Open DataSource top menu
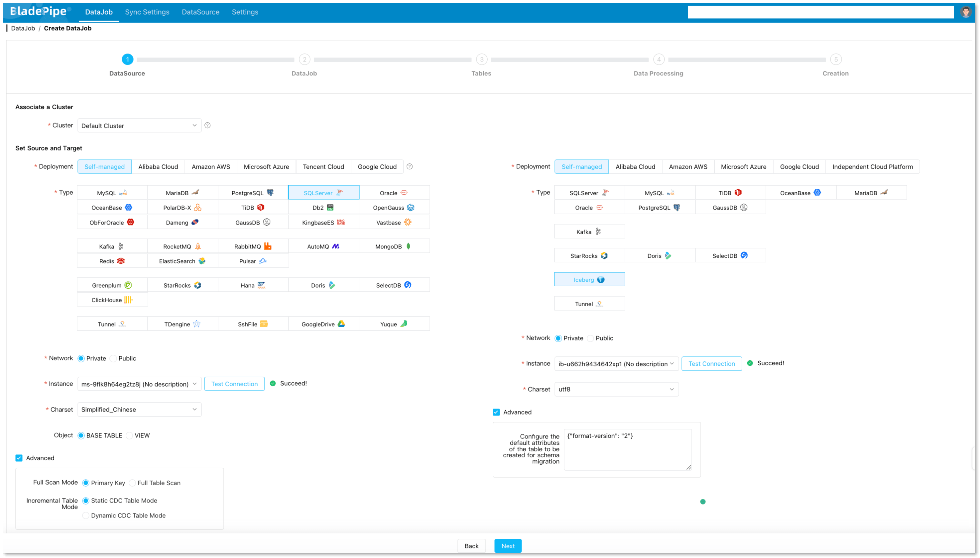The width and height of the screenshot is (980, 558). pos(200,12)
